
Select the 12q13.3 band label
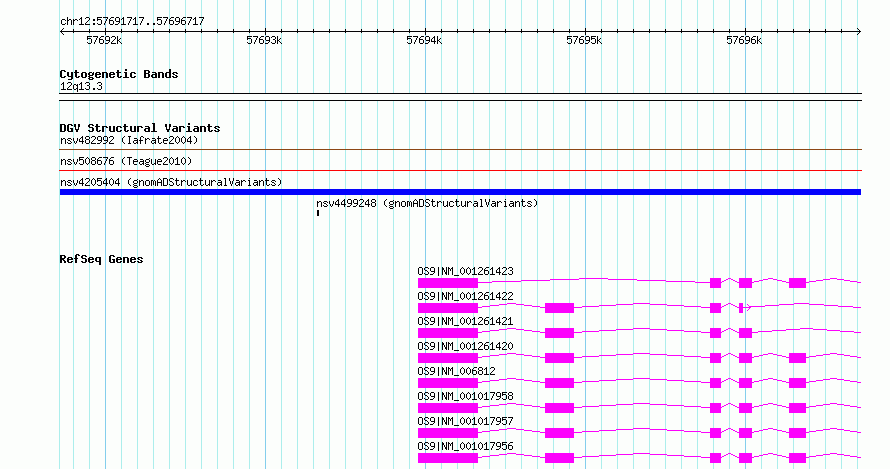click(x=81, y=86)
